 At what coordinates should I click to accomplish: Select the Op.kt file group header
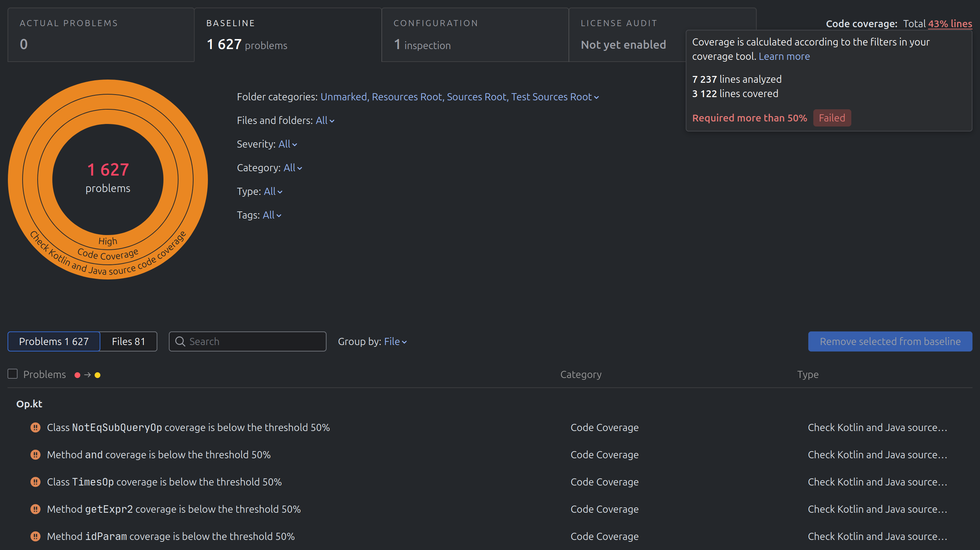29,404
